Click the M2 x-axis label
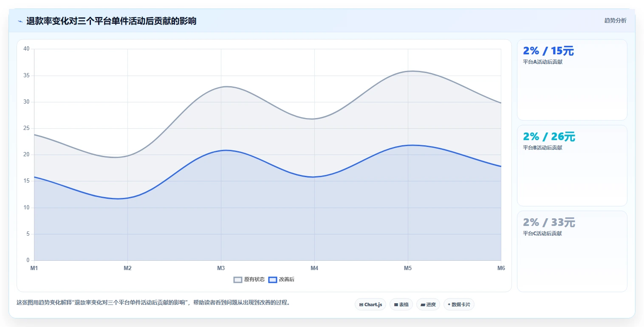Viewport: 644px width, 327px height. pos(127,268)
